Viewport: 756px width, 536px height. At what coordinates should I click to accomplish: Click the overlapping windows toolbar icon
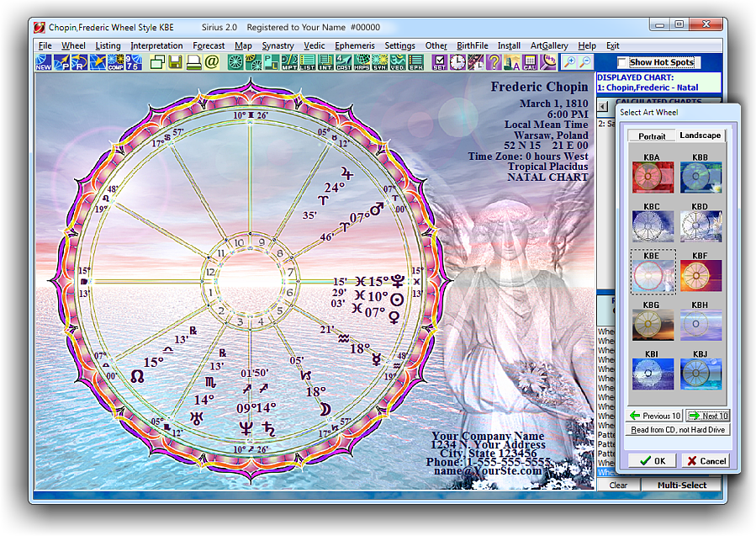click(157, 62)
